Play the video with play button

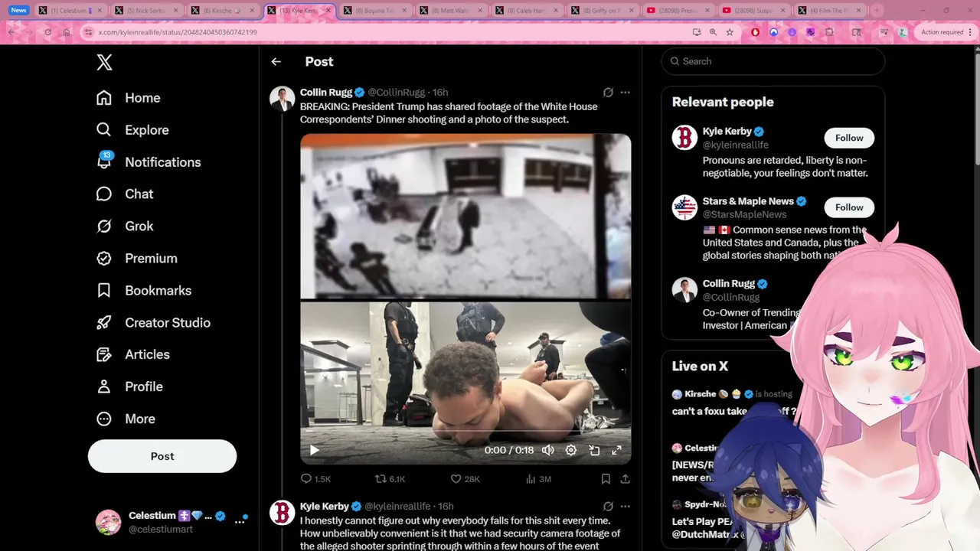coord(314,450)
